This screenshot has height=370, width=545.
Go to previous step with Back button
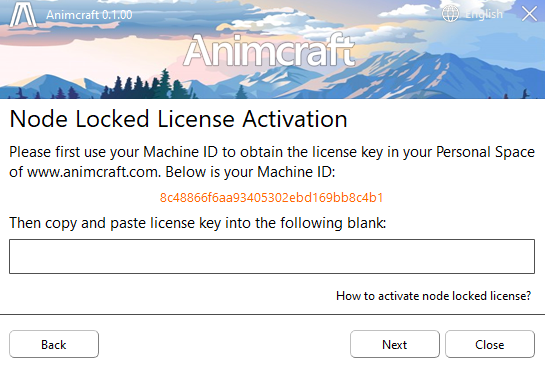54,344
